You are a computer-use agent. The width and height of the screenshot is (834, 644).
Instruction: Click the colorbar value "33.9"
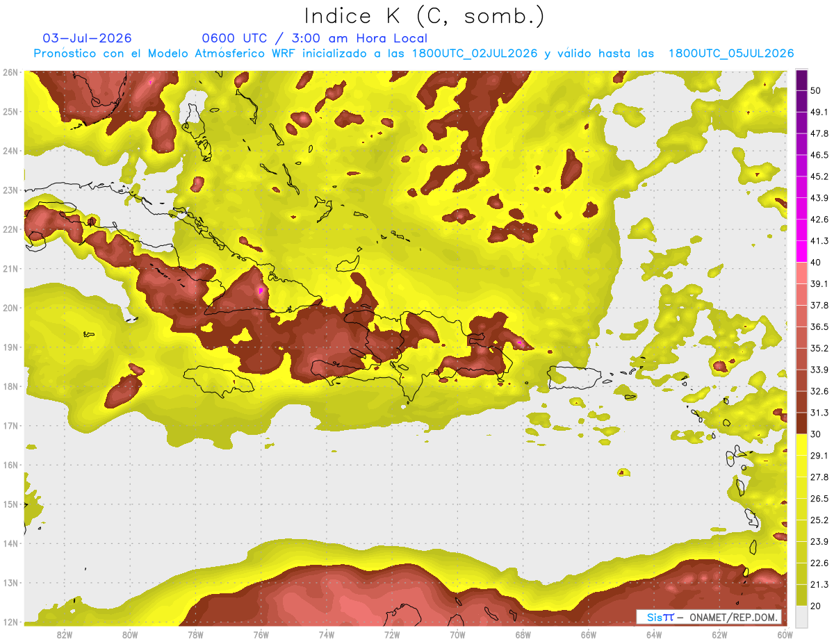click(x=820, y=370)
